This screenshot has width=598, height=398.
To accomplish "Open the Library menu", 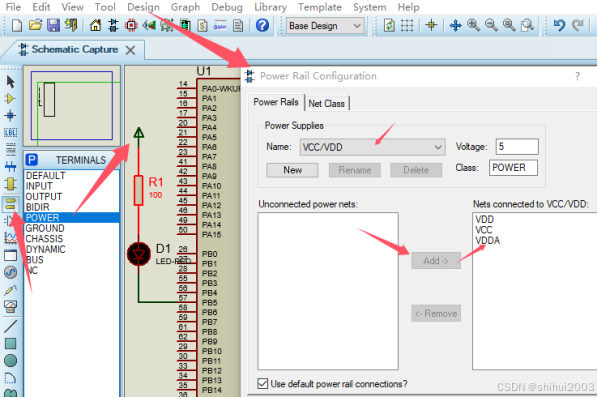I will coord(270,7).
